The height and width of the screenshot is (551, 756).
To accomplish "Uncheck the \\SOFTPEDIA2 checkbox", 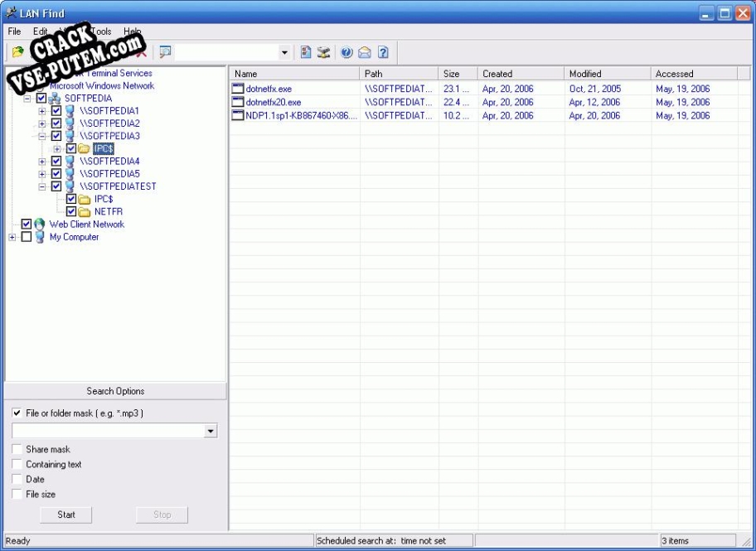I will (56, 123).
